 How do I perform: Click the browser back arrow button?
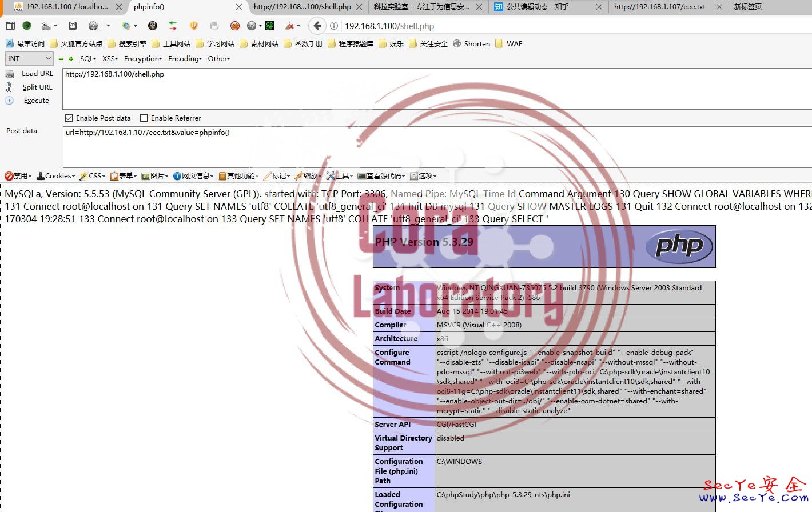317,26
